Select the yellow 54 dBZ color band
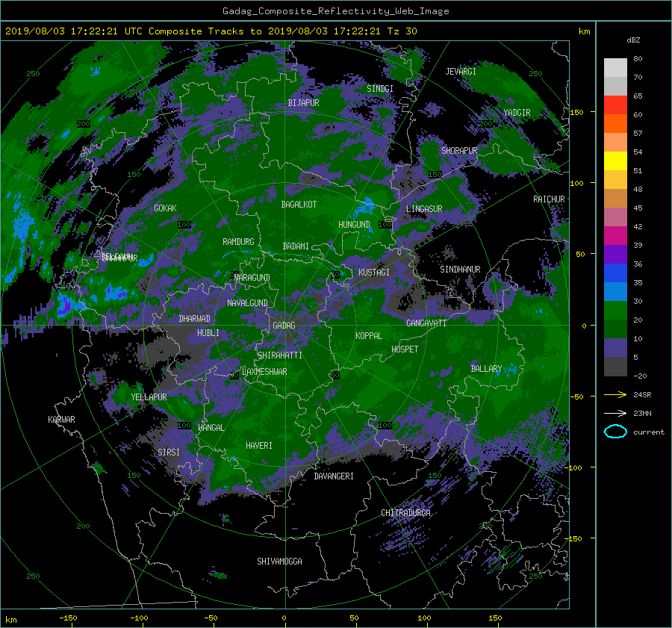 [615, 161]
